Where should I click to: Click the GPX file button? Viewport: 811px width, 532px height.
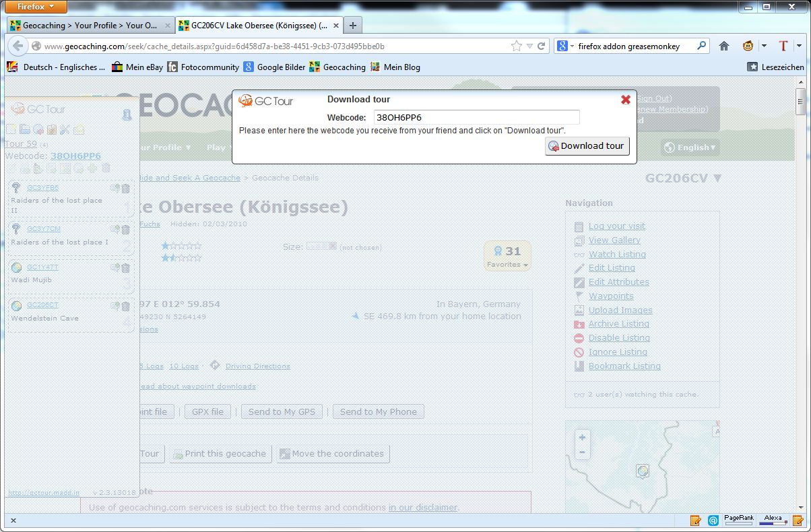(207, 412)
